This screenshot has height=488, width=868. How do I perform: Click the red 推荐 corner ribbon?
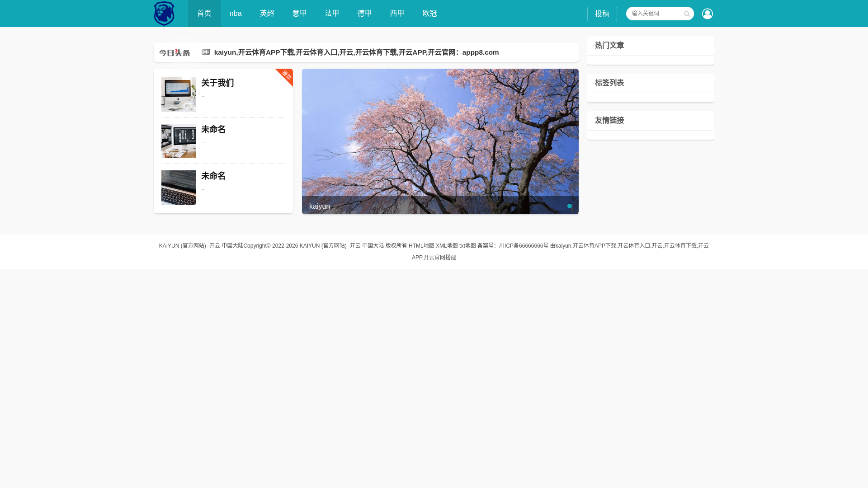(285, 76)
